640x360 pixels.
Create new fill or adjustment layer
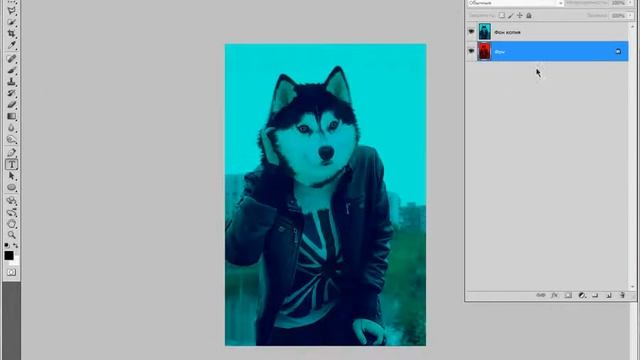click(x=582, y=295)
